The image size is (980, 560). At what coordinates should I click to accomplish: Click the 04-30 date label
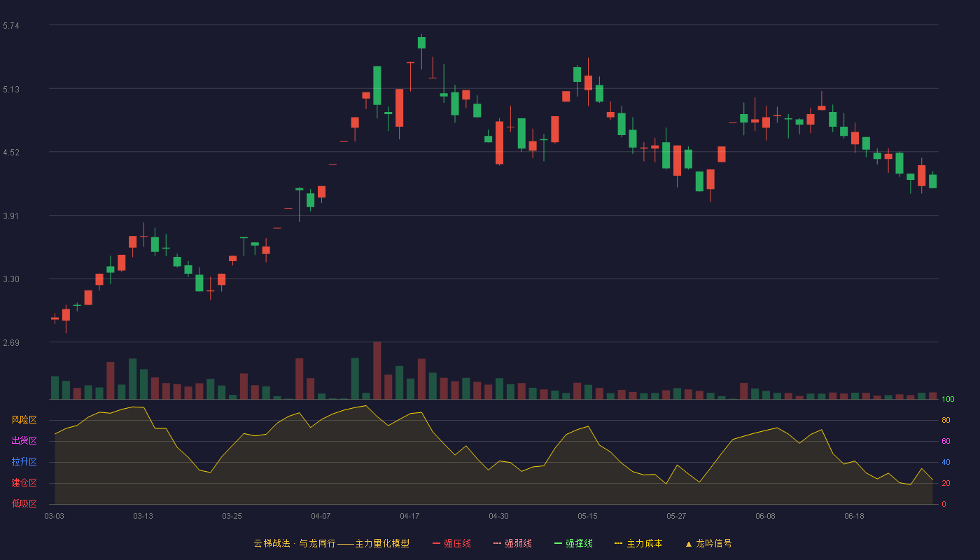point(499,516)
